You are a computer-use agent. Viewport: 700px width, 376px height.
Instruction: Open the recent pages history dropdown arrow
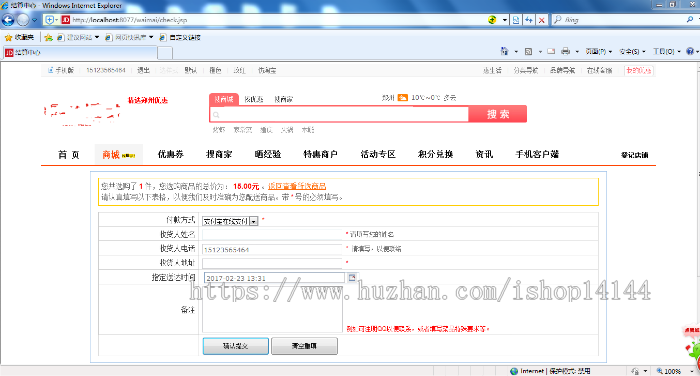pyautogui.click(x=34, y=20)
